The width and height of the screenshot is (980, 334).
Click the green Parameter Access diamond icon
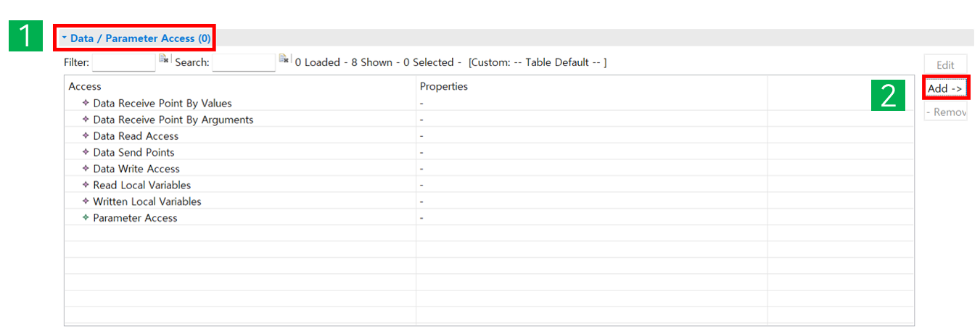tap(86, 218)
